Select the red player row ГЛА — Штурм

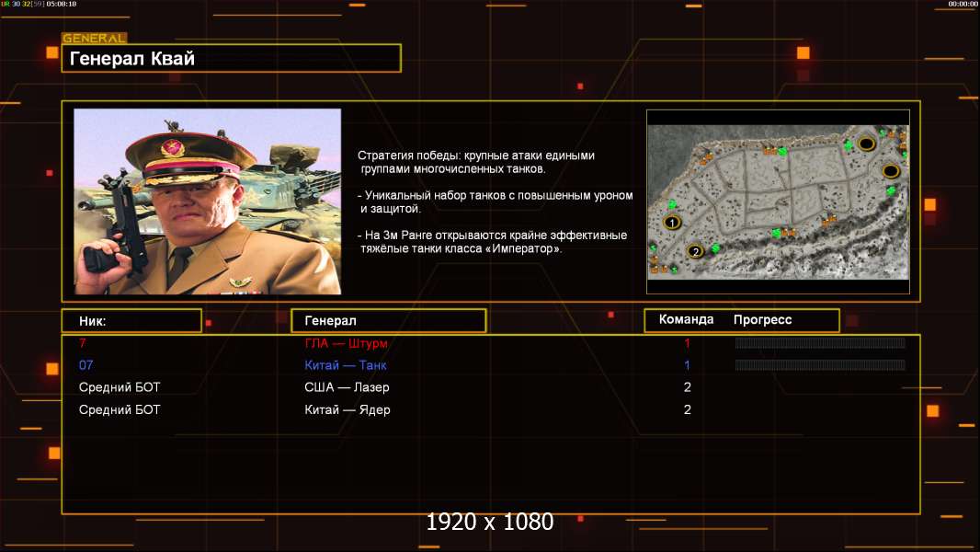[346, 343]
